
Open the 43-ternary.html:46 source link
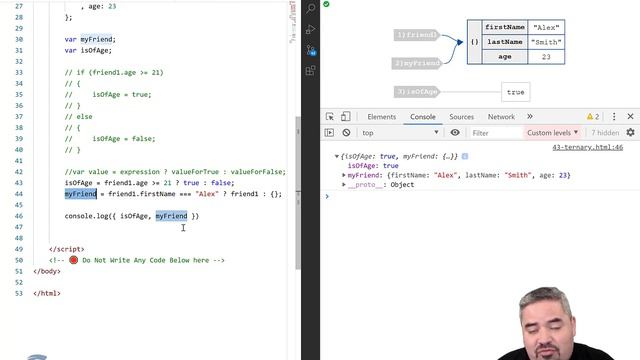coord(587,147)
